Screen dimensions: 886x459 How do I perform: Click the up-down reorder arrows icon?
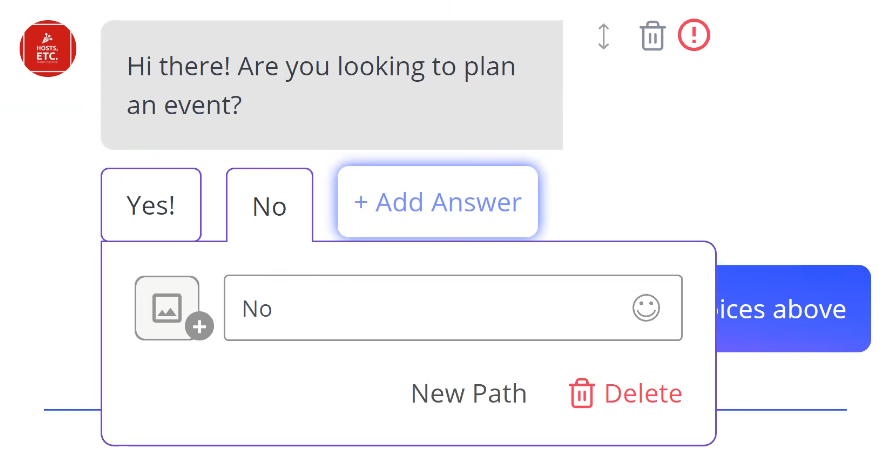603,36
